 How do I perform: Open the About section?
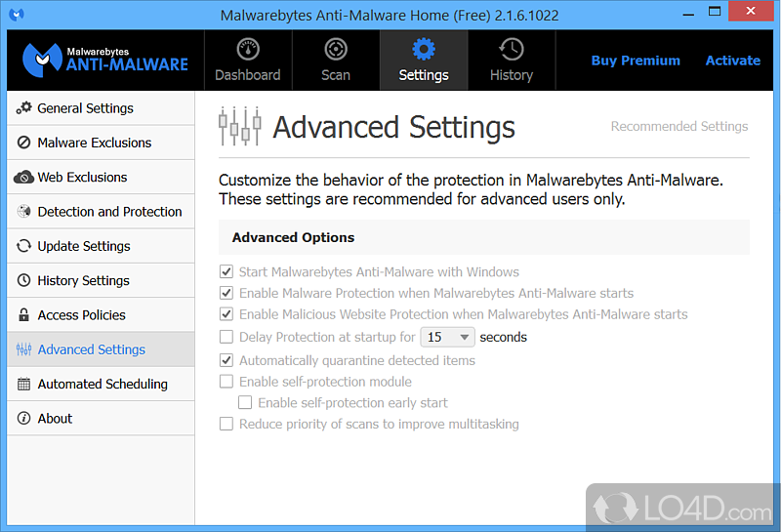[101, 419]
